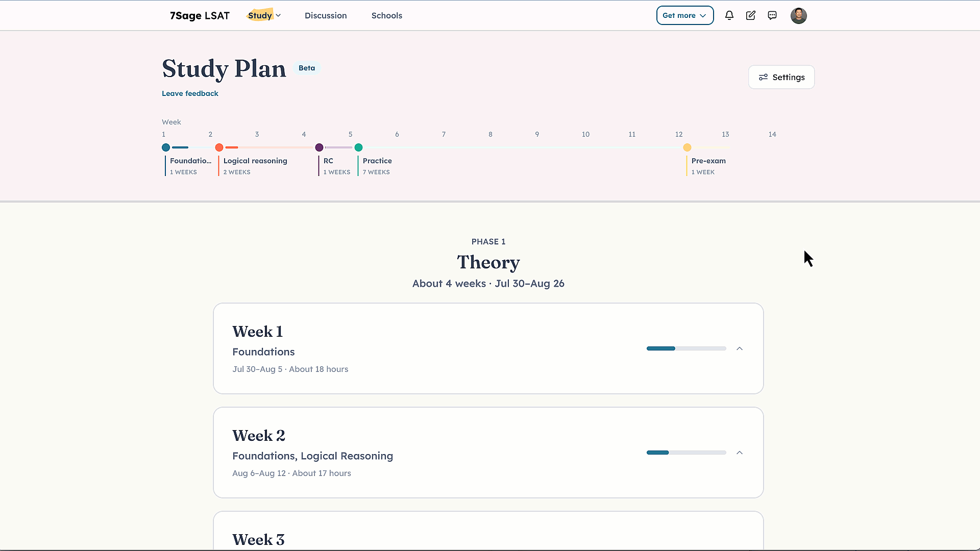The width and height of the screenshot is (980, 551).
Task: Click the compose note pencil icon
Action: [751, 16]
